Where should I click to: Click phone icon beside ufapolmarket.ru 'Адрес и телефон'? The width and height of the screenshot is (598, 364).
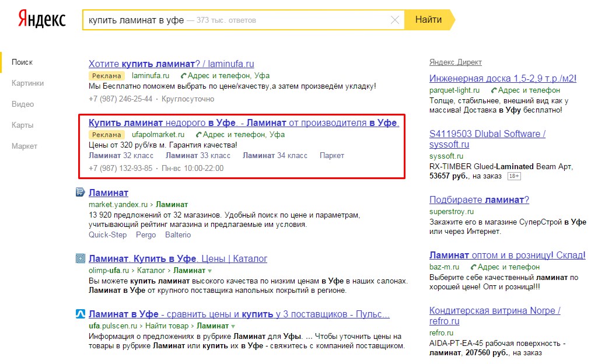click(199, 135)
